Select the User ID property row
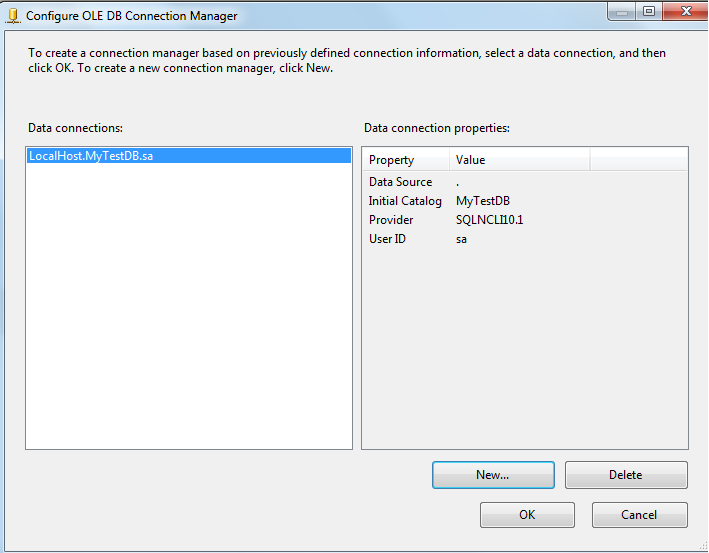 387,239
